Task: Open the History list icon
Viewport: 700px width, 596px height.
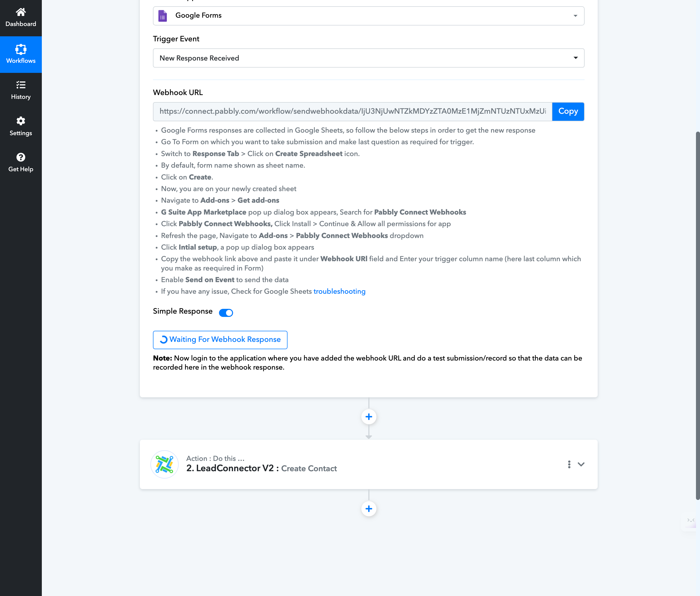Action: point(21,84)
